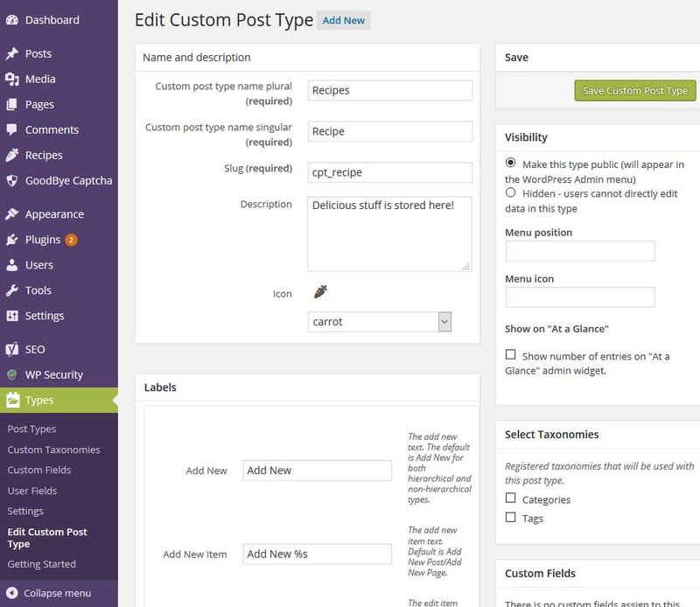
Task: Open Media via its sidebar icon
Action: point(12,79)
